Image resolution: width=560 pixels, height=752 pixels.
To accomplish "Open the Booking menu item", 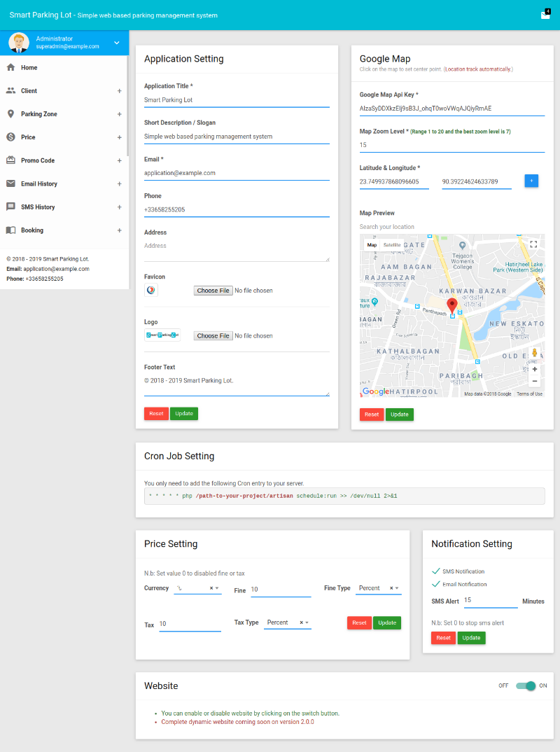I will point(32,230).
